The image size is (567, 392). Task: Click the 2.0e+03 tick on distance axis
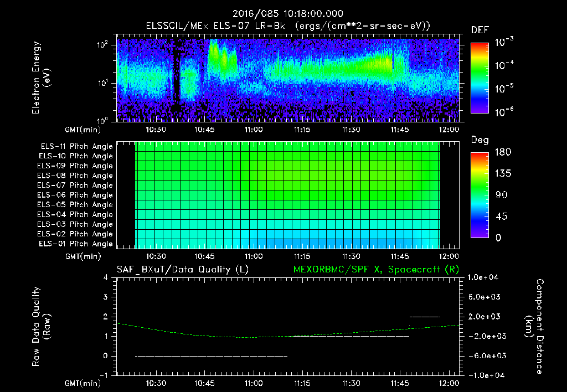point(484,317)
